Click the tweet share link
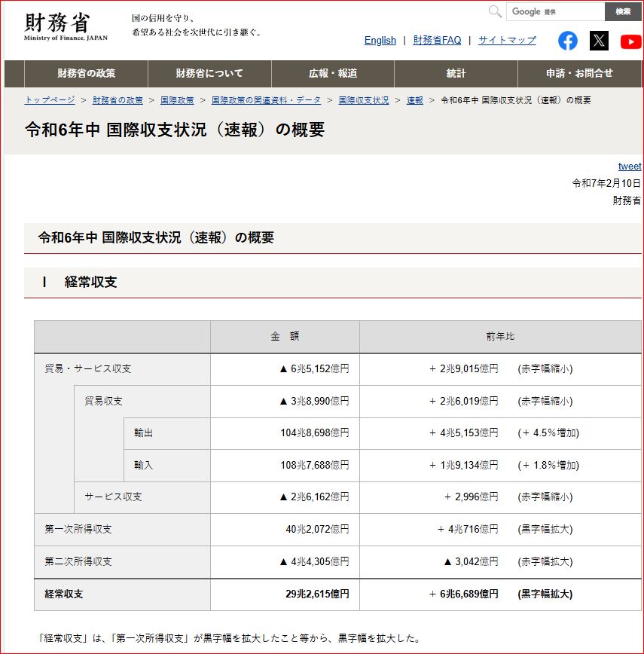 click(x=630, y=167)
